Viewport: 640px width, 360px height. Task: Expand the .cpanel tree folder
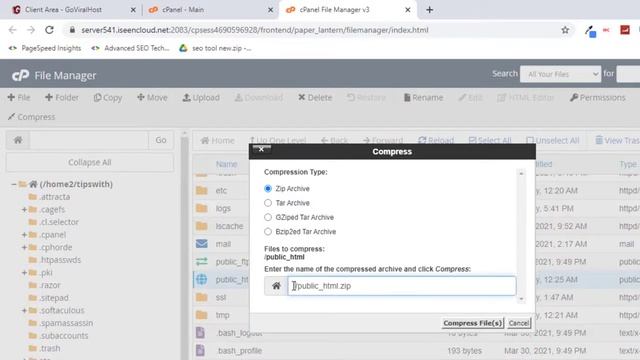(24, 235)
